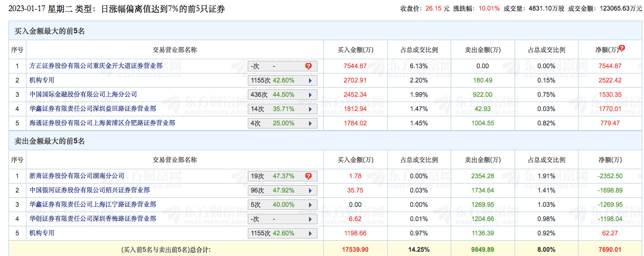Click the question mark beside the top 净额(万) header

click(x=622, y=48)
